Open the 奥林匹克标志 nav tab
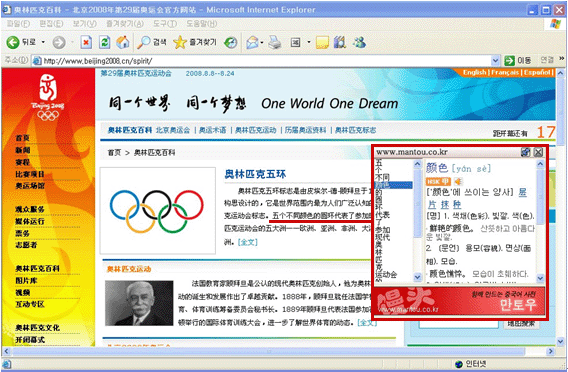This screenshot has height=372, width=568. 355,130
